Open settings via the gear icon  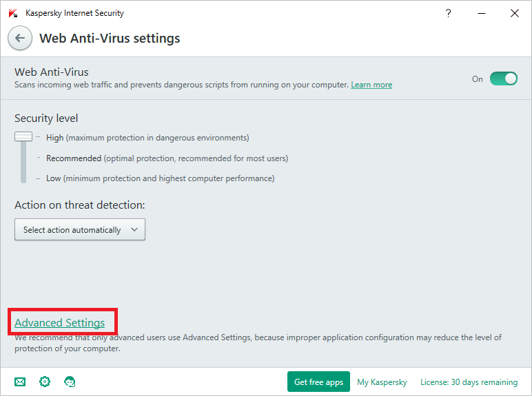pos(45,382)
